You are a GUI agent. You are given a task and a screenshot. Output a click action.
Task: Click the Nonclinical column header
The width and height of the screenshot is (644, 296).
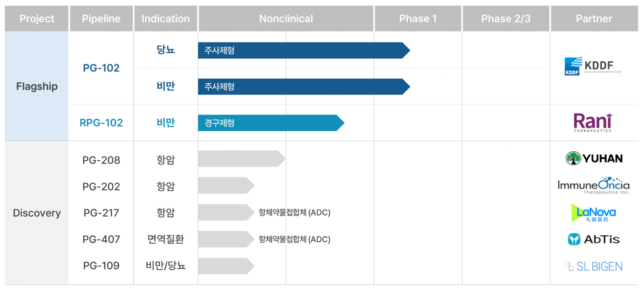click(x=286, y=19)
